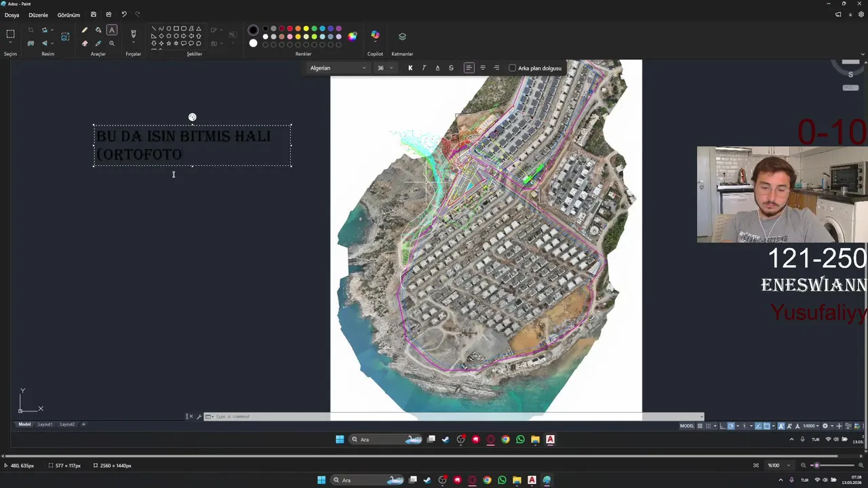Check the Arka plan dolgusu checkbox
Image resolution: width=868 pixels, height=488 pixels.
pyautogui.click(x=513, y=68)
